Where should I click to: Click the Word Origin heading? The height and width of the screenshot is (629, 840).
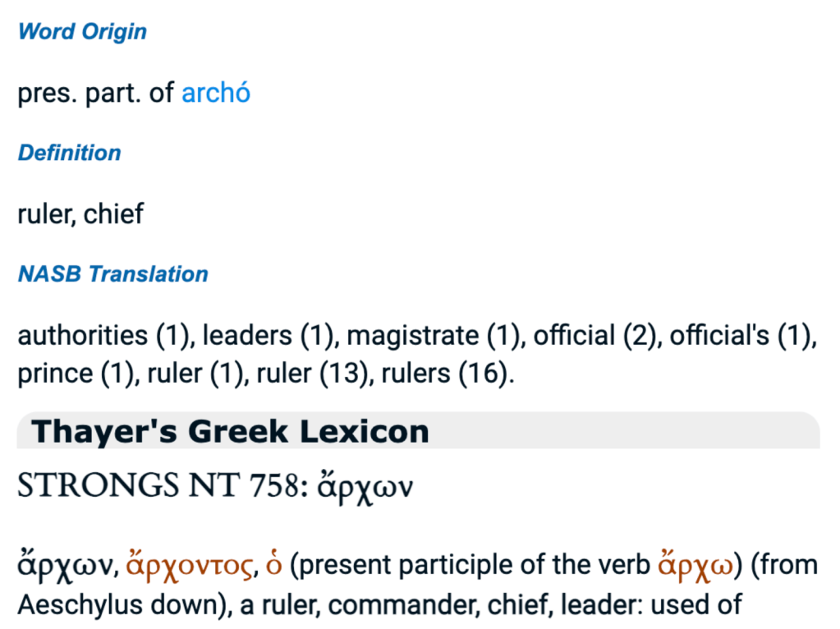click(x=82, y=32)
